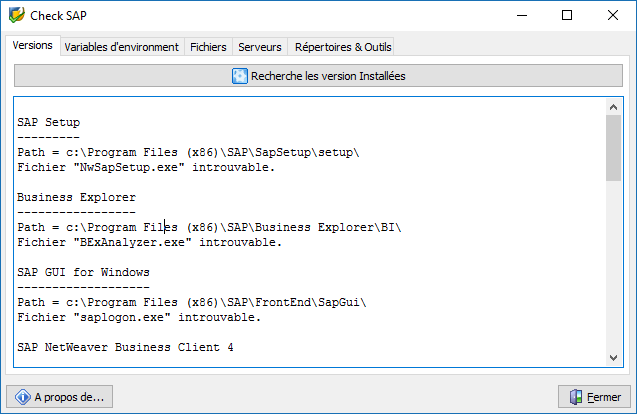Click the SAP GUI for Windows heading
This screenshot has height=414, width=637.
click(x=83, y=272)
